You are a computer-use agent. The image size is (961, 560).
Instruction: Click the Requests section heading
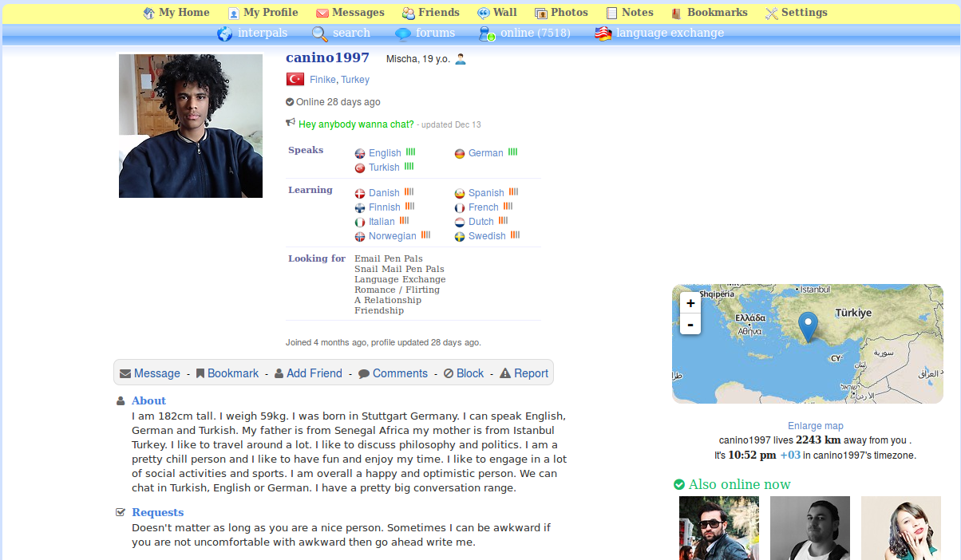click(158, 512)
